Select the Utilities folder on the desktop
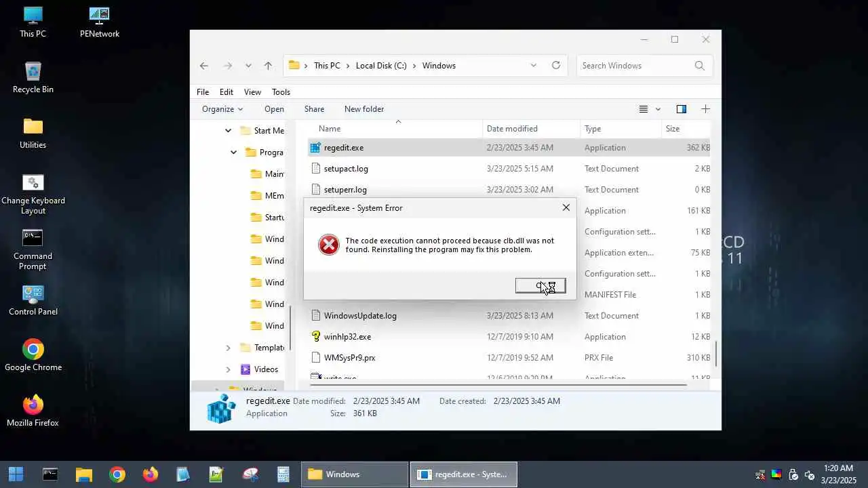The image size is (868, 488). point(33,134)
